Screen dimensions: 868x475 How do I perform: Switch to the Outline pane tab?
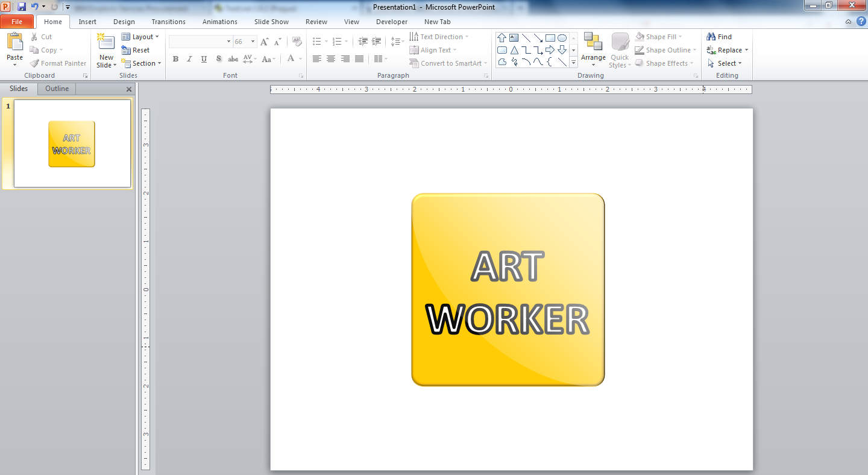[57, 89]
